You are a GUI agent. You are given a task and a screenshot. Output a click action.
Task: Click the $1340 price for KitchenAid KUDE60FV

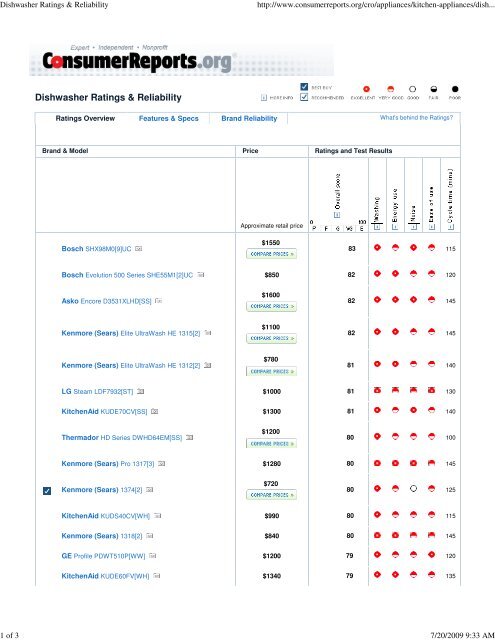tap(271, 576)
